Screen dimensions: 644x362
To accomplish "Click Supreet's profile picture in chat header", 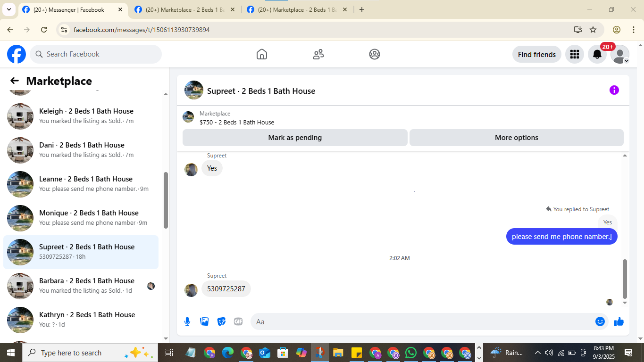I will click(194, 90).
